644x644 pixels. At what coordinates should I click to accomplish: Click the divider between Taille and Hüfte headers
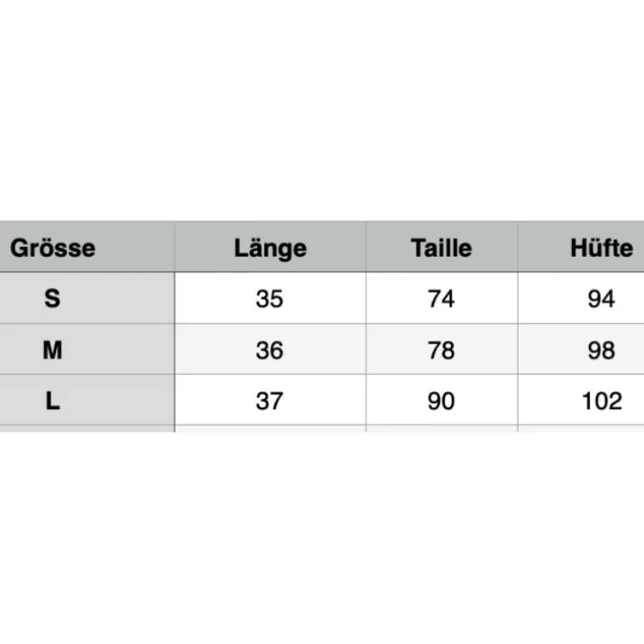coord(518,247)
